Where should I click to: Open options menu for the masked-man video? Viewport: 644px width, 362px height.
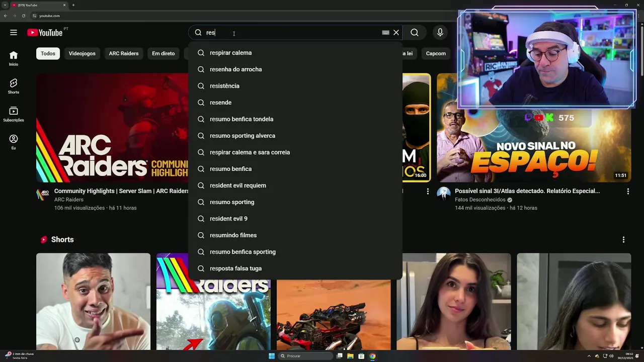click(428, 192)
